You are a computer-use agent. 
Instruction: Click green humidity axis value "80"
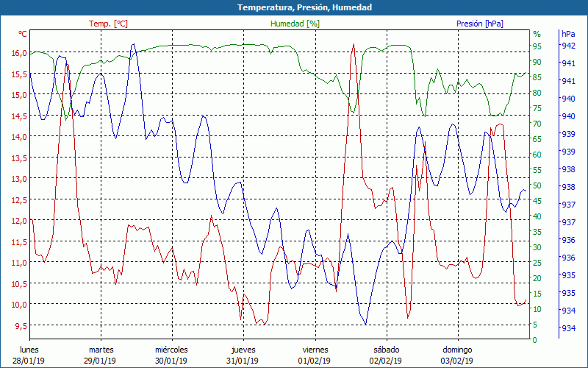click(x=537, y=93)
